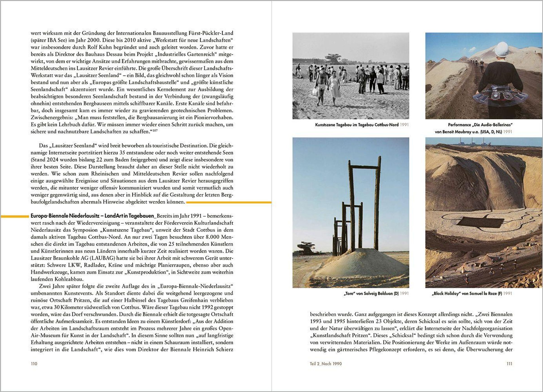Click the Audio-Ballerinas performance photo
Viewport: 543px width, 392px height.
(x=484, y=76)
